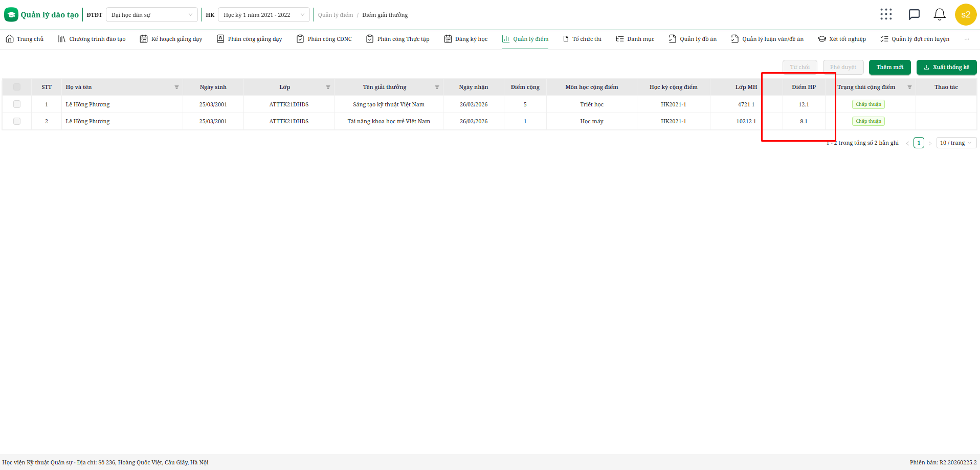Filter the Trạng thái cộng điểm column
Screen dimensions: 980x470
909,87
